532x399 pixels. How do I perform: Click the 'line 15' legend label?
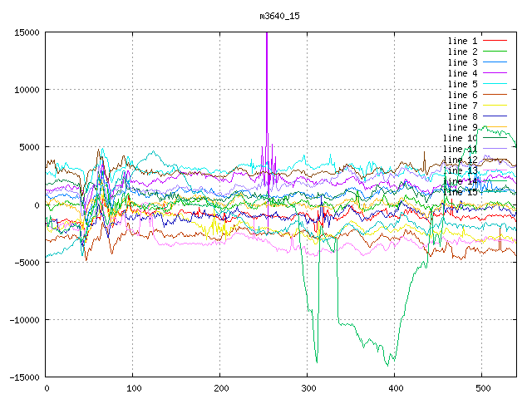(x=460, y=192)
